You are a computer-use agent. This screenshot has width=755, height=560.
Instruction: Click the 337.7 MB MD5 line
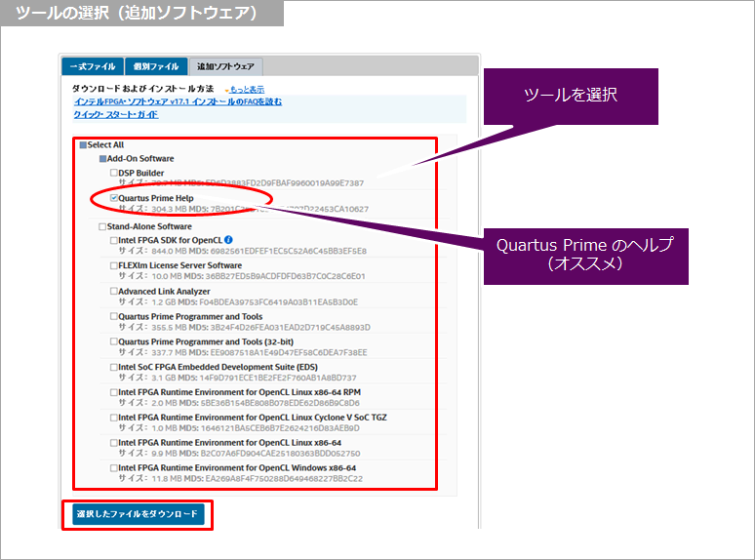(243, 352)
